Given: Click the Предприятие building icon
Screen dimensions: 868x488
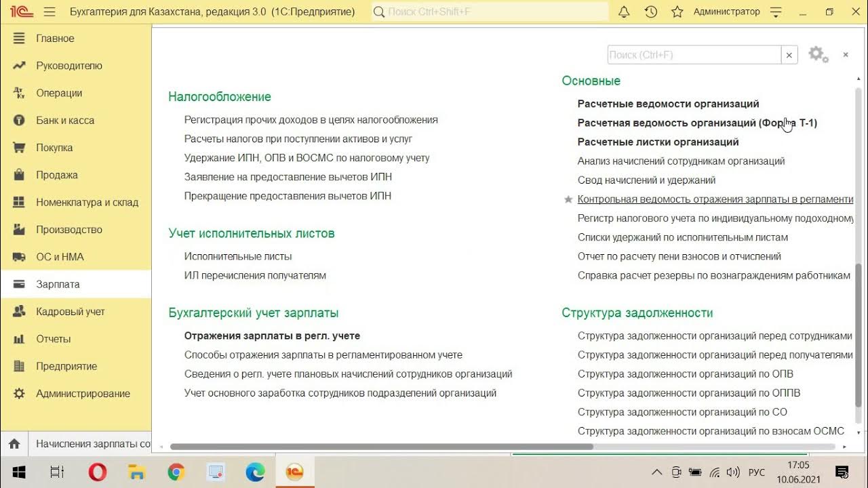Looking at the screenshot, I should (x=19, y=366).
